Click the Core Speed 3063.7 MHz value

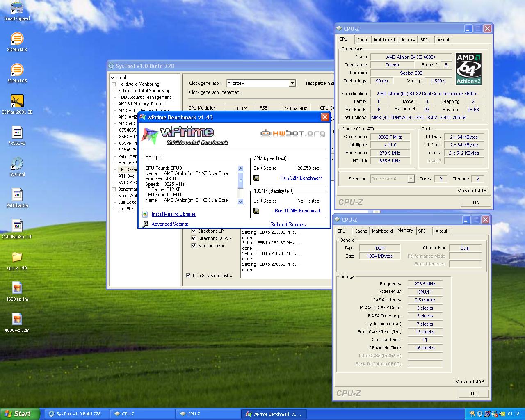[x=390, y=137]
